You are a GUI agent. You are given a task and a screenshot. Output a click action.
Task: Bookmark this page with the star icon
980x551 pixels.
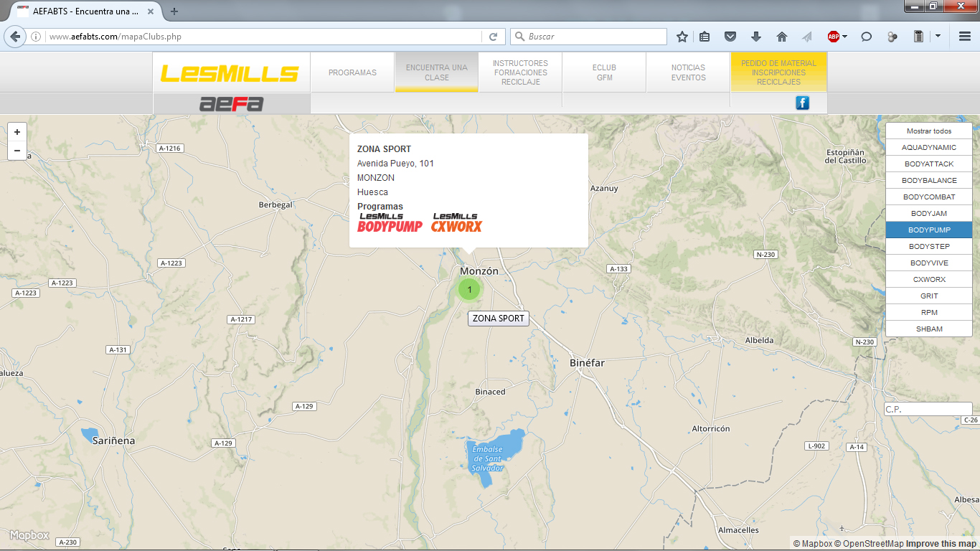[x=682, y=37]
